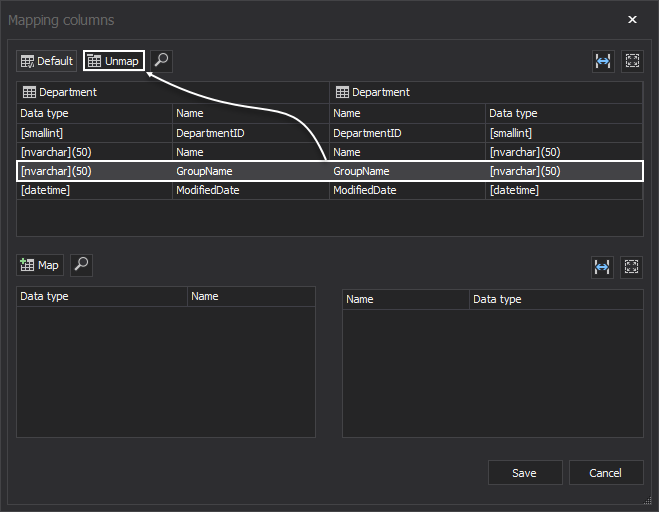Click the search magnifier icon beside Map
This screenshot has height=512, width=659.
coord(81,265)
